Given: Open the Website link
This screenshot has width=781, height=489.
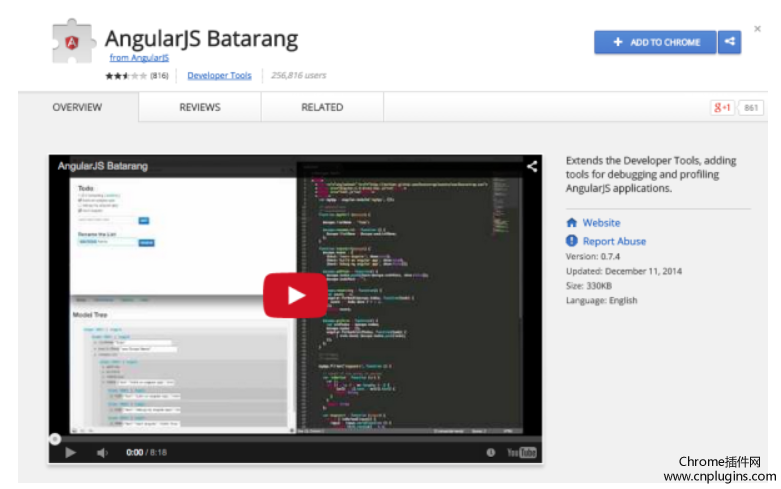Looking at the screenshot, I should pos(601,223).
